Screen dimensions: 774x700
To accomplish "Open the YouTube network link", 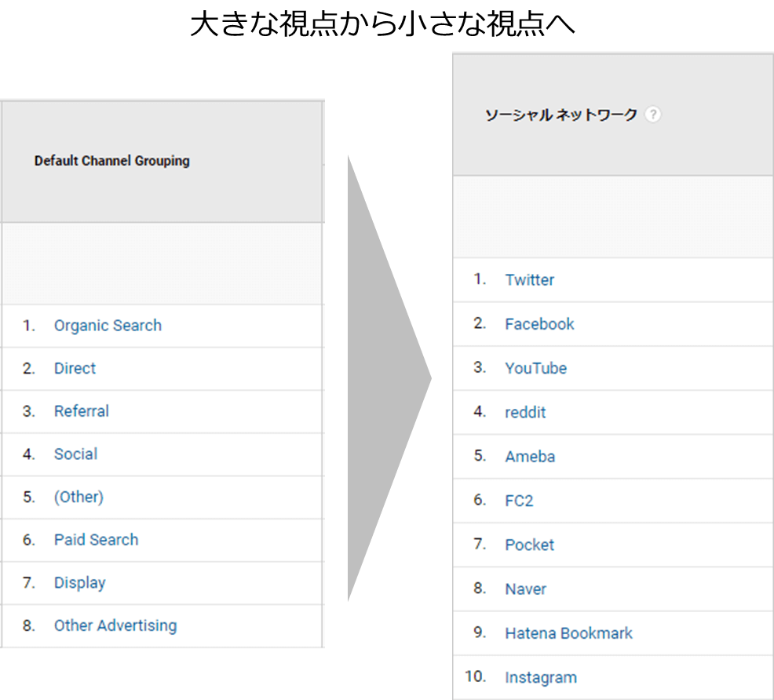I will pos(535,368).
